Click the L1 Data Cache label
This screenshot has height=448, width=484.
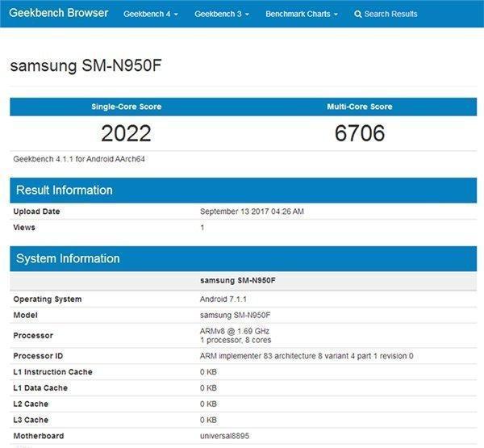pos(40,388)
